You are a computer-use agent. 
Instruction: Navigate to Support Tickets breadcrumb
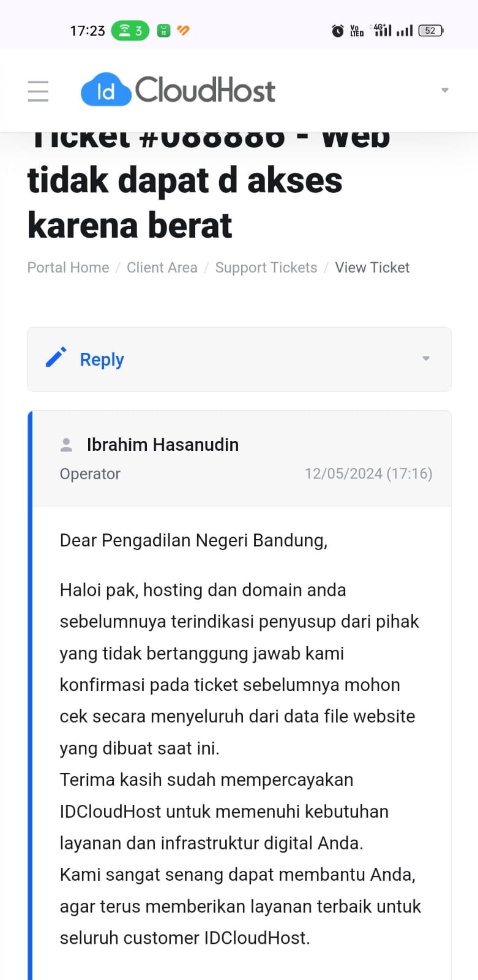[x=266, y=268]
